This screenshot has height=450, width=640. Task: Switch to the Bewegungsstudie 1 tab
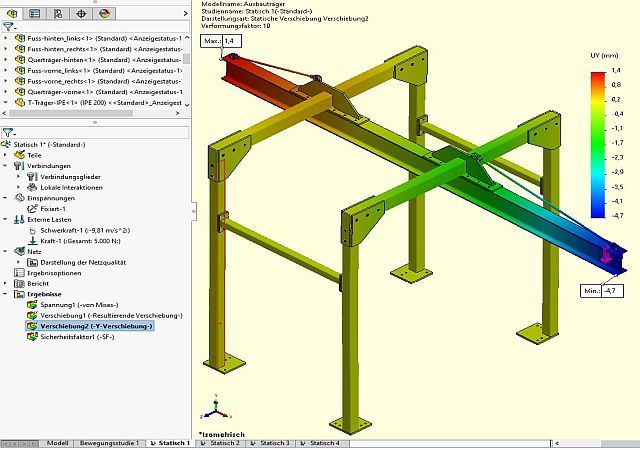[109, 442]
